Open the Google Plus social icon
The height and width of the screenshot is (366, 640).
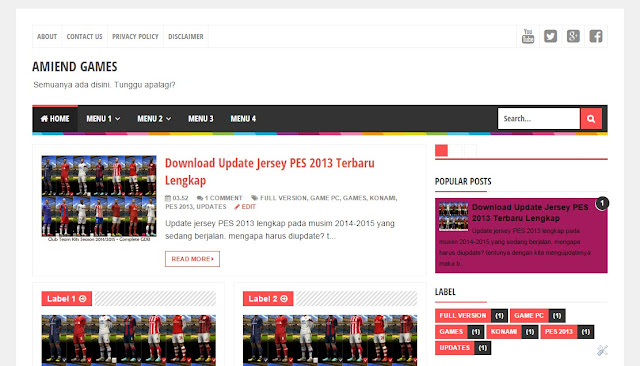click(x=573, y=36)
